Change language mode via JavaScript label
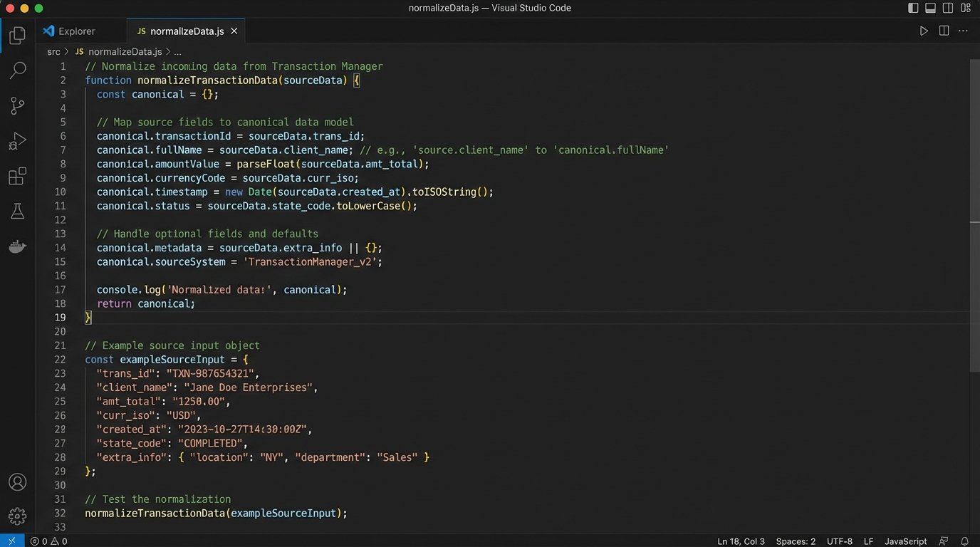This screenshot has height=547, width=980. coord(905,541)
